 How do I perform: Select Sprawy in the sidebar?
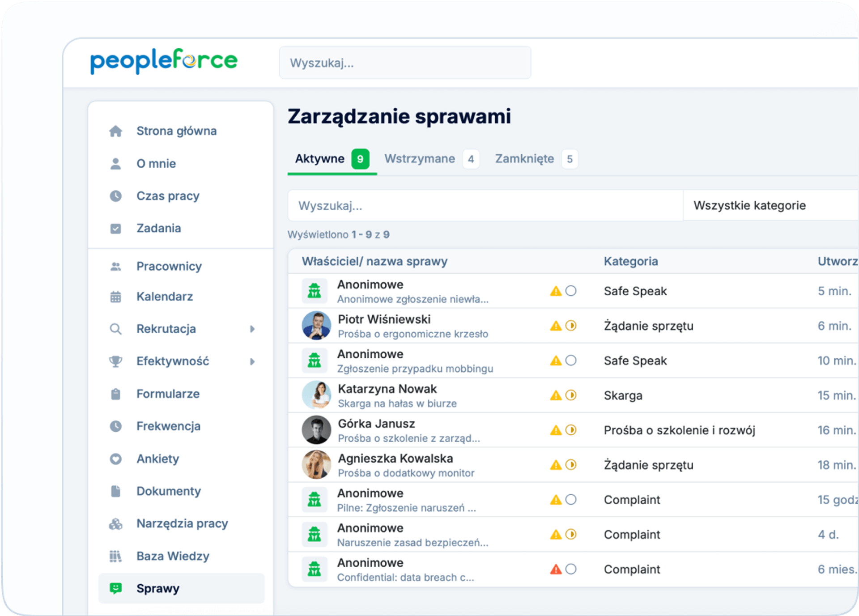pyautogui.click(x=181, y=588)
